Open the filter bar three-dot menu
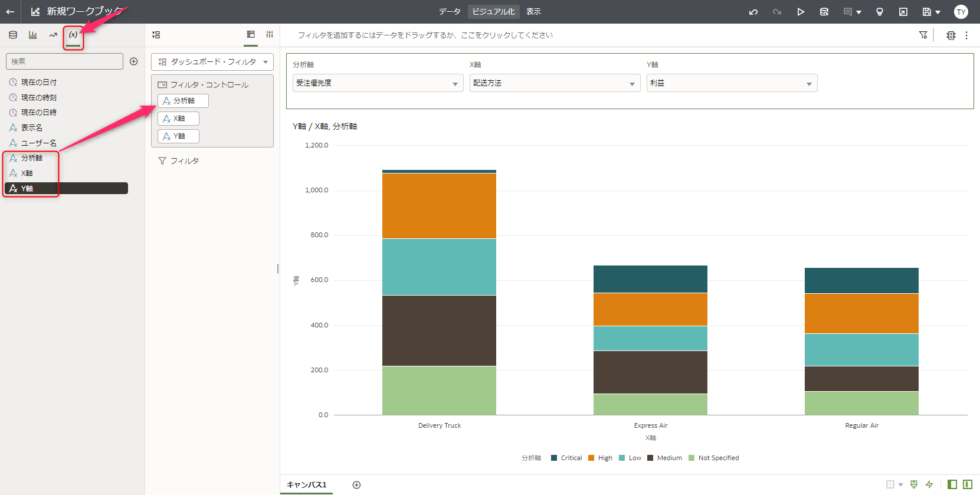The height and width of the screenshot is (495, 980). [966, 35]
